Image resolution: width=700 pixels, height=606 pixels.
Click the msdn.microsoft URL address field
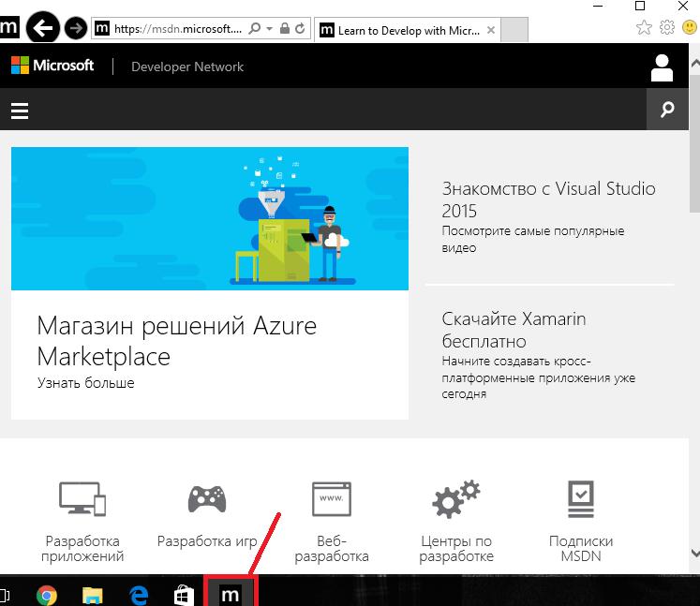[178, 28]
